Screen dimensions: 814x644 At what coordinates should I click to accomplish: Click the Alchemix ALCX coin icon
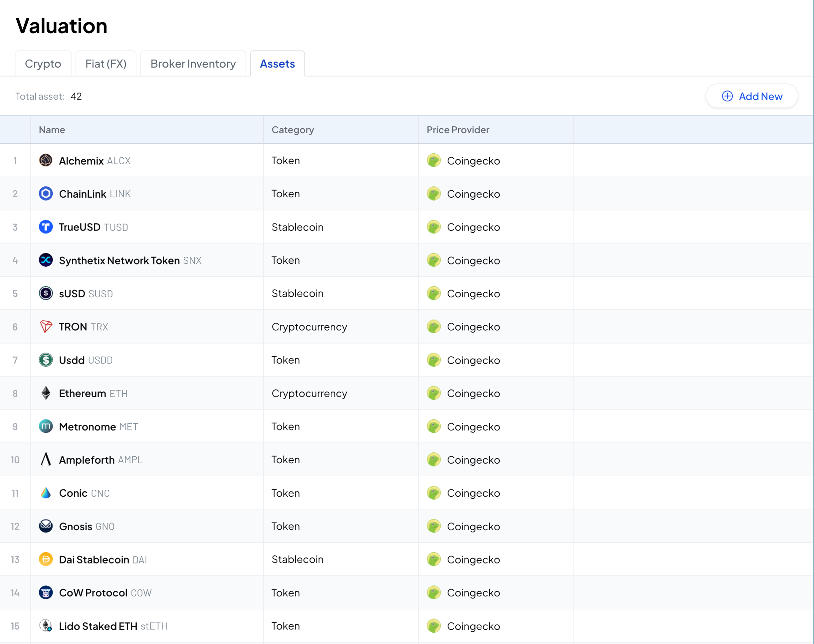coord(46,160)
